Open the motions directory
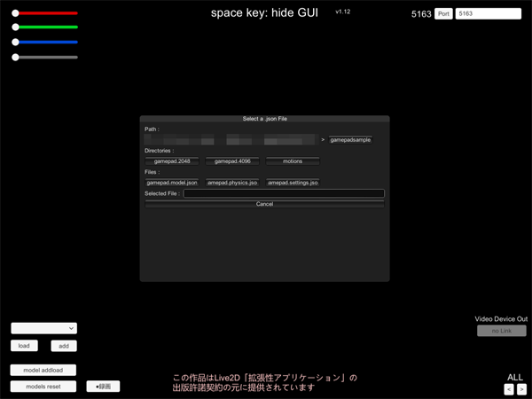The height and width of the screenshot is (399, 532). coord(293,161)
